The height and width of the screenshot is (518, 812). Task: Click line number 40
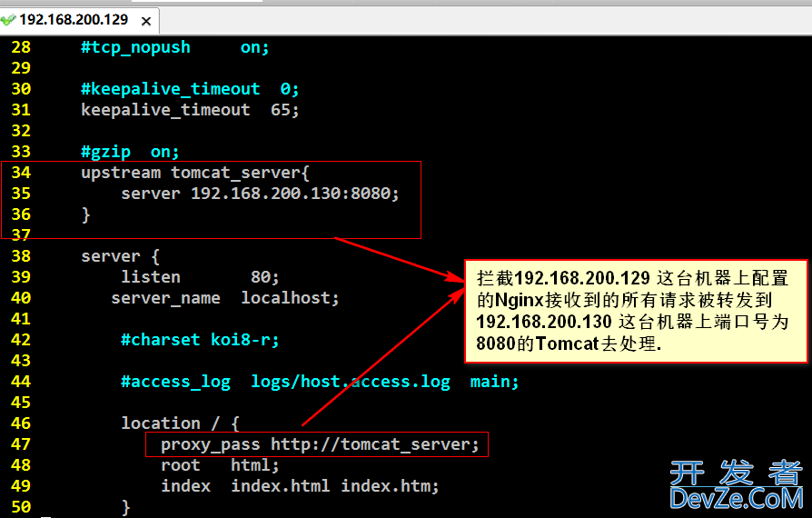[21, 298]
